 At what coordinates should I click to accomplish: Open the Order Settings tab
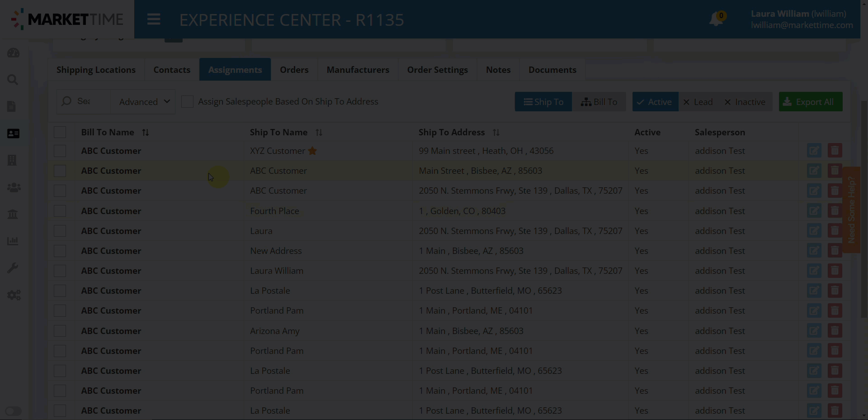437,70
